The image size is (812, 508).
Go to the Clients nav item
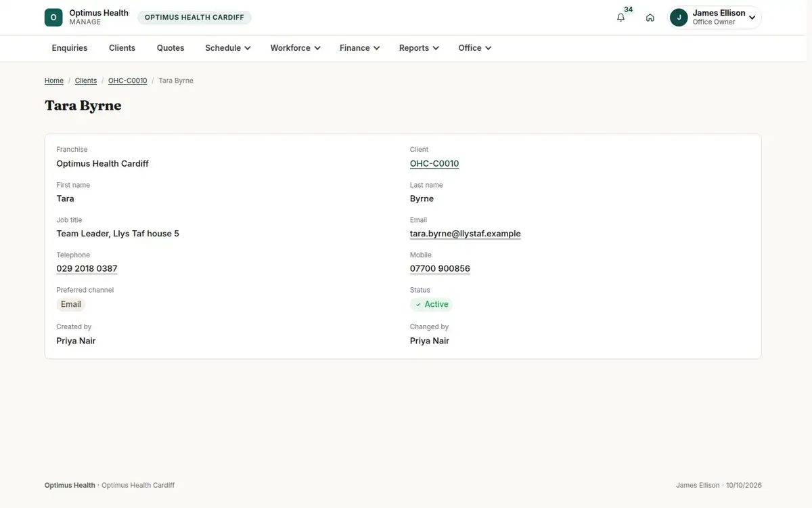pos(122,48)
